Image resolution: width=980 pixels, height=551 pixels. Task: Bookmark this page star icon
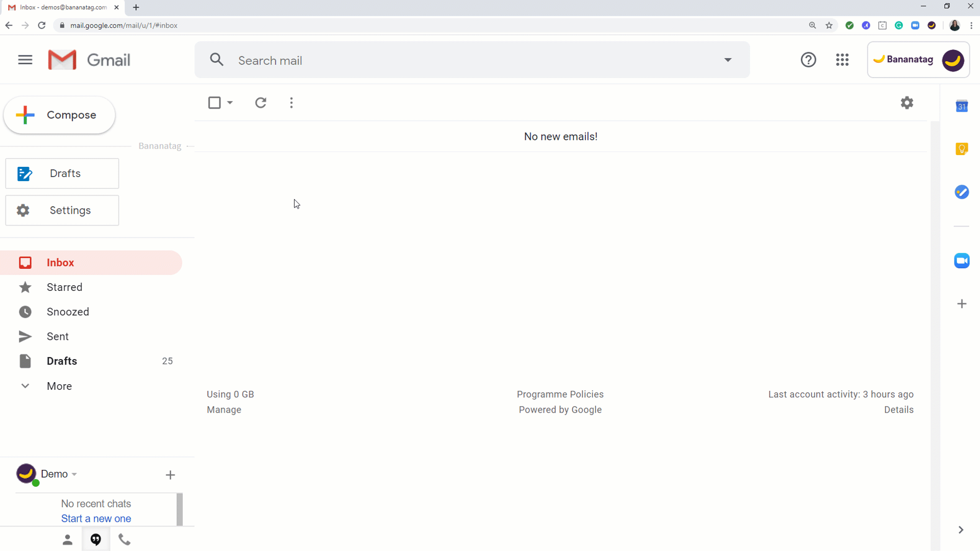click(x=829, y=25)
